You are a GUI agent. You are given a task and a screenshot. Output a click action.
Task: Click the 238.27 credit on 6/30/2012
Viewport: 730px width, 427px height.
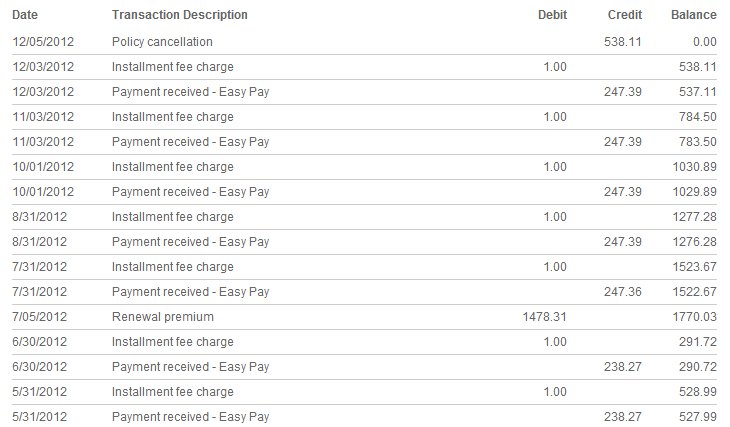tap(622, 367)
